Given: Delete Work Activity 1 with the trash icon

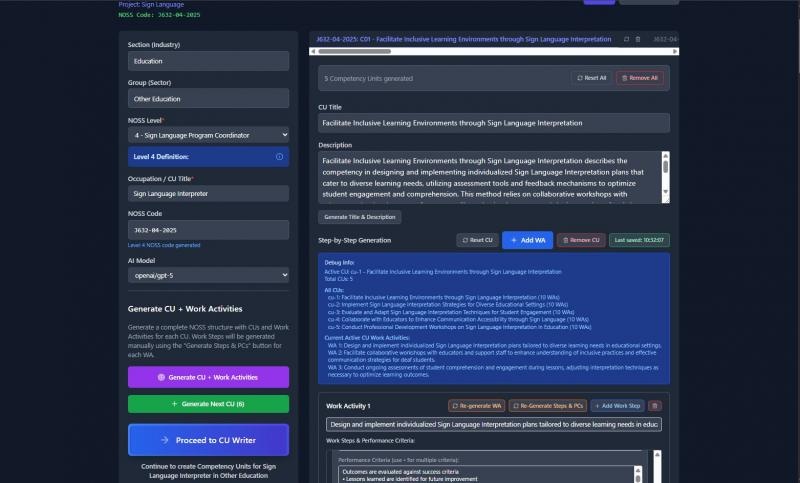Looking at the screenshot, I should tap(655, 406).
